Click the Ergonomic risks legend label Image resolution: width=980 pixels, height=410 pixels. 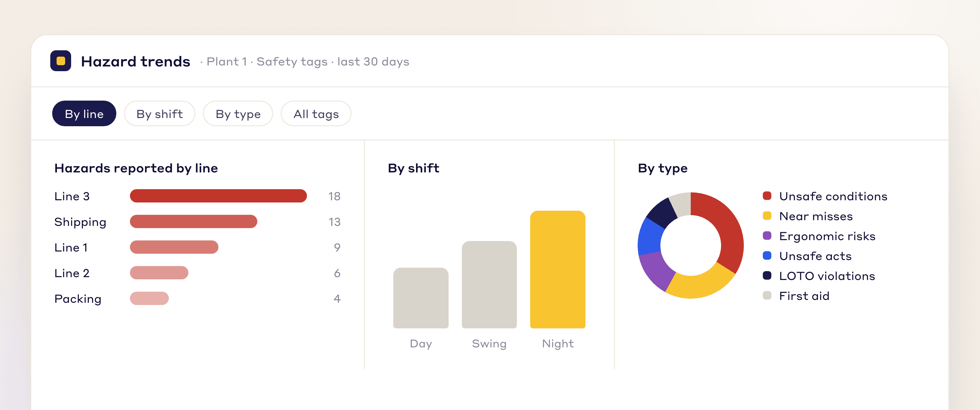pos(827,236)
